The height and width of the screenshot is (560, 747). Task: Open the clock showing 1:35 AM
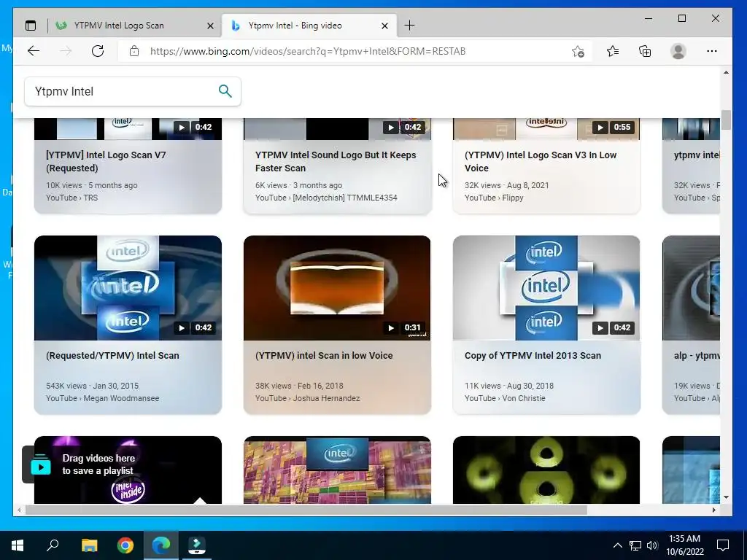pos(684,545)
